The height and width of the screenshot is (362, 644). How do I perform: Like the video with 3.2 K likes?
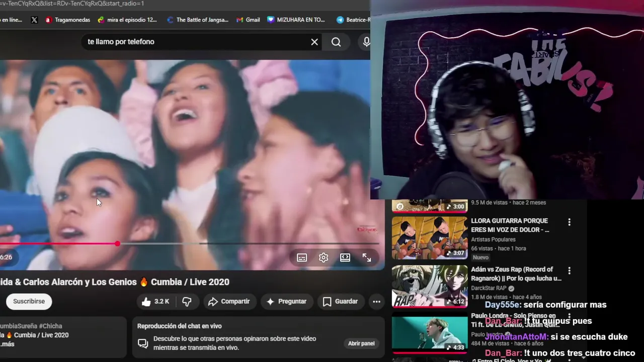point(155,301)
